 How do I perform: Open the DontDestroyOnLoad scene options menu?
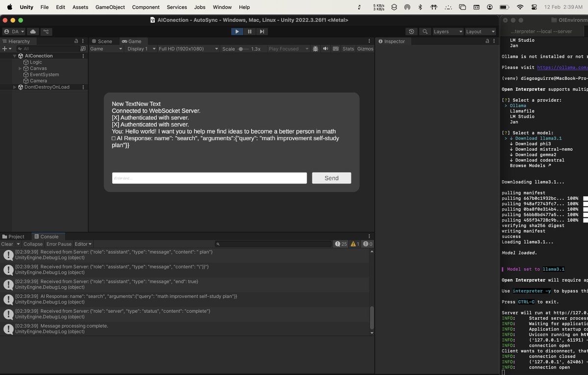click(83, 87)
